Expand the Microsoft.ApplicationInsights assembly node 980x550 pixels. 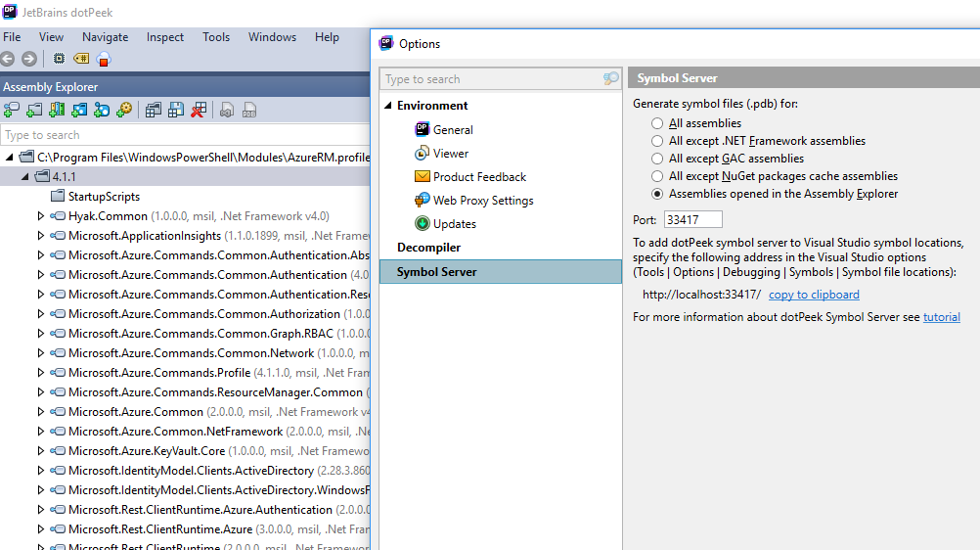pyautogui.click(x=41, y=235)
